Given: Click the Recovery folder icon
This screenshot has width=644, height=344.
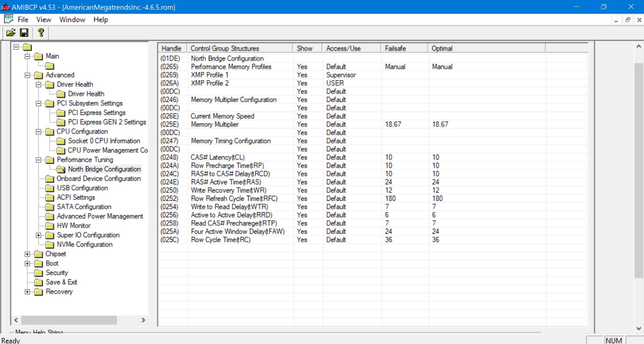Looking at the screenshot, I should click(39, 292).
